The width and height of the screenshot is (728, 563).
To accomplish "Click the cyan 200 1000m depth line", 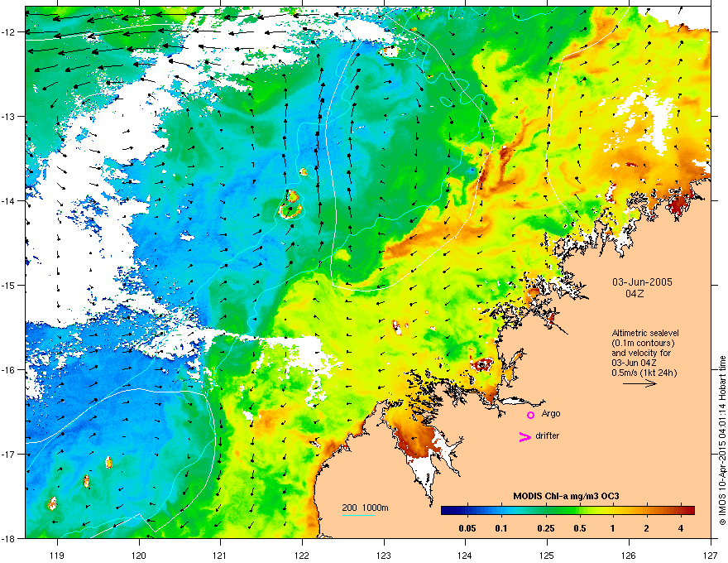I will coord(359,515).
